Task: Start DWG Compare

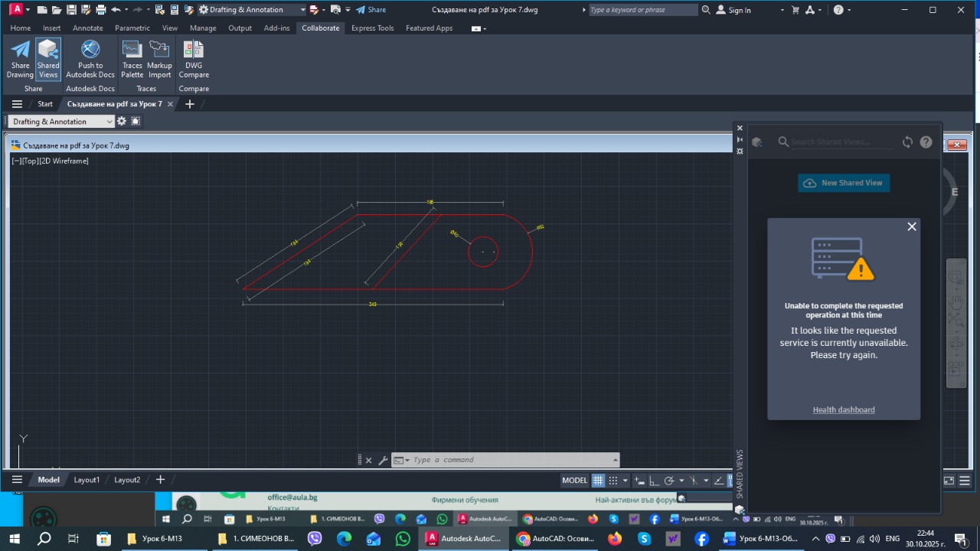Action: (x=194, y=59)
